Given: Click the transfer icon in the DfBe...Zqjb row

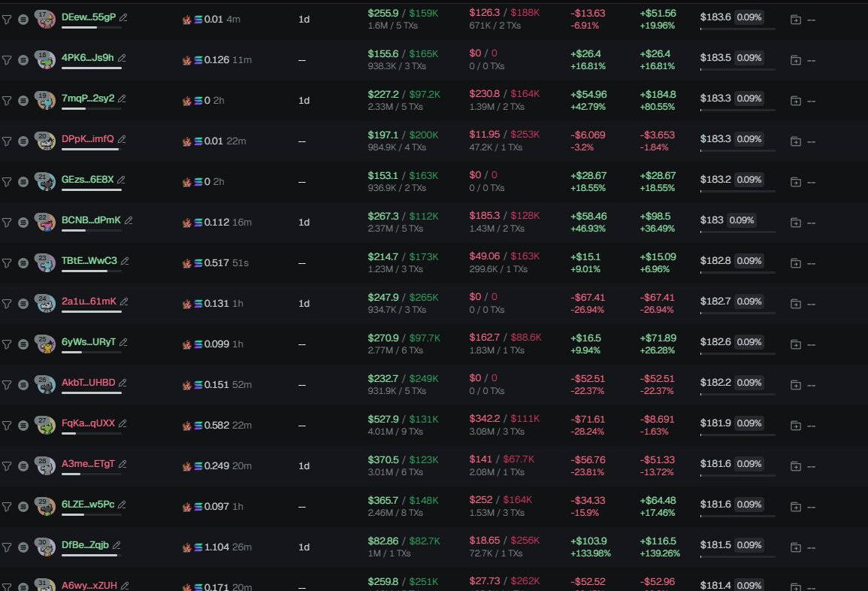Looking at the screenshot, I should pyautogui.click(x=796, y=547).
